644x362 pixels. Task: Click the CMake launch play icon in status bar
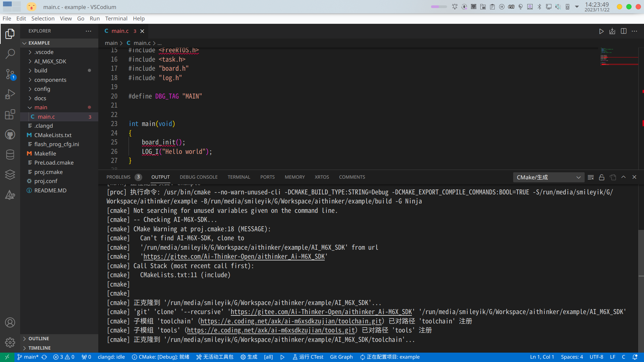[282, 357]
